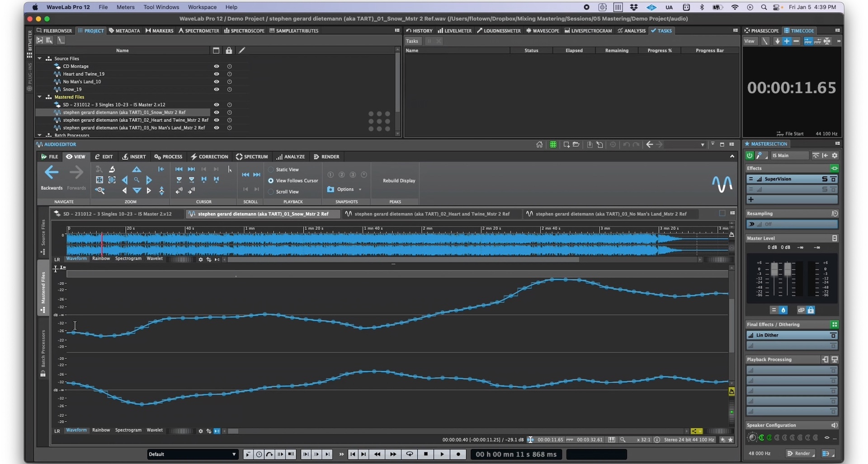868x464 pixels.
Task: Click the Record button in transport
Action: 458,454
